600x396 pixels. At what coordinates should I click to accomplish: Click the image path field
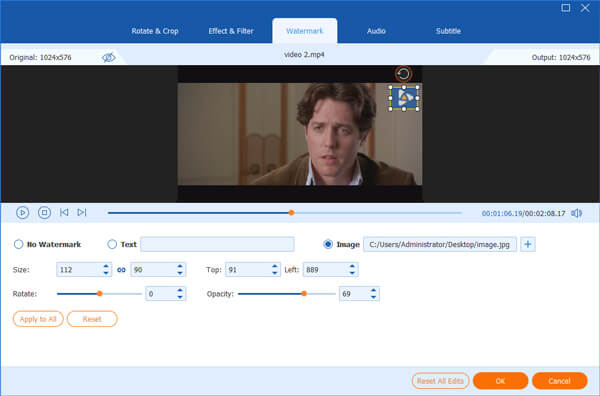tap(440, 244)
